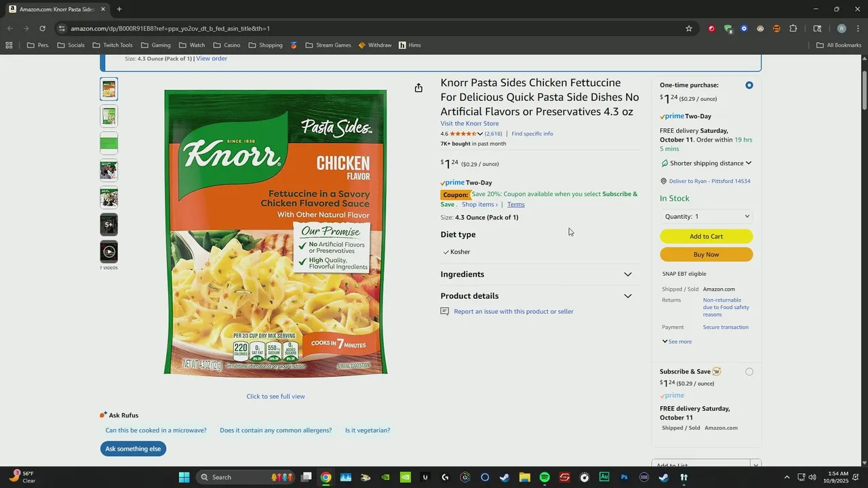Click the report issue speech-bubble icon
Viewport: 868px width, 488px height.
tap(445, 312)
